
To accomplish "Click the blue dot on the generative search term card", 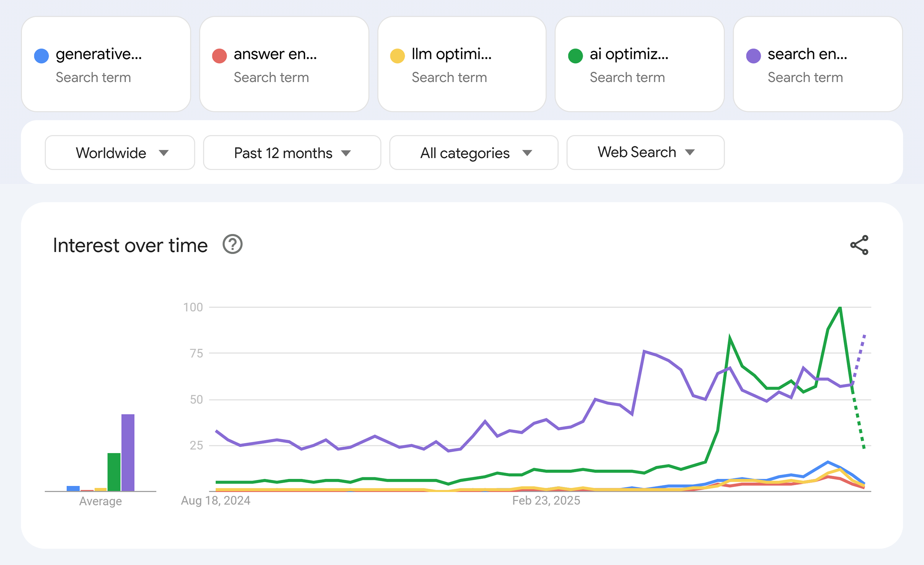I will click(41, 55).
